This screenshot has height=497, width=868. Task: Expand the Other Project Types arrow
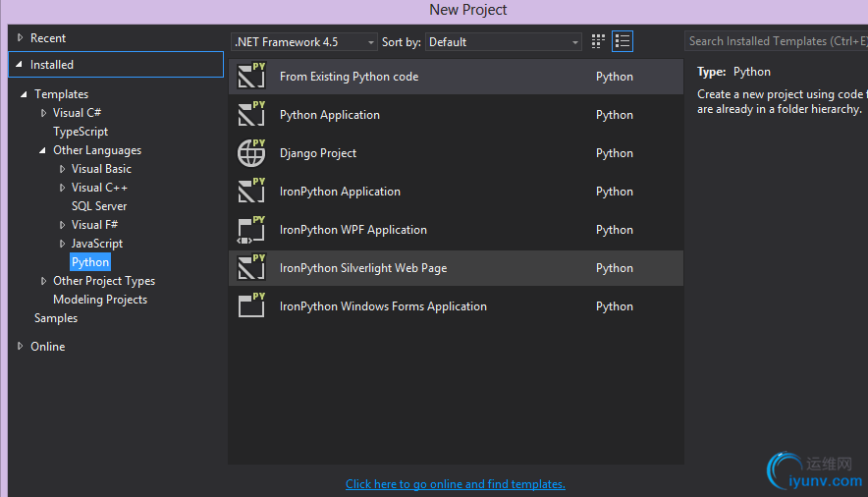pos(43,281)
